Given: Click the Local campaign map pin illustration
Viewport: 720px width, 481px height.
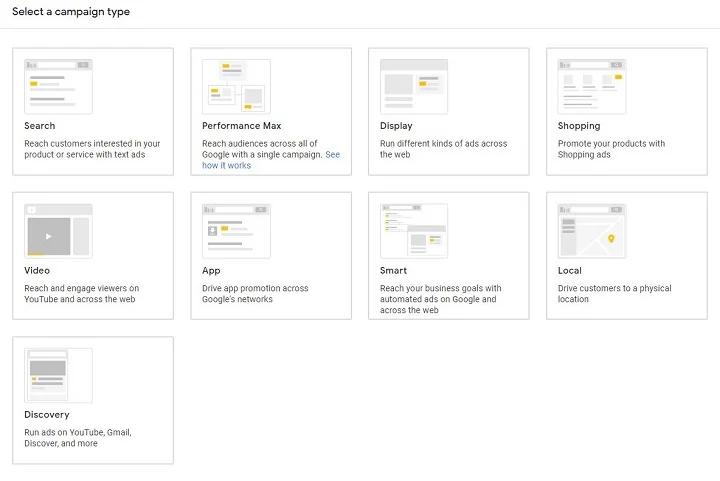Looking at the screenshot, I should tap(592, 231).
